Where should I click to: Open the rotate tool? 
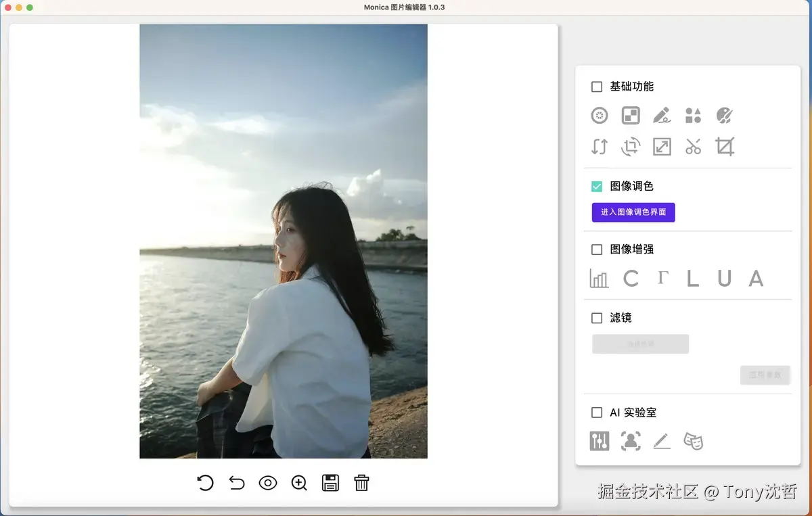click(630, 146)
